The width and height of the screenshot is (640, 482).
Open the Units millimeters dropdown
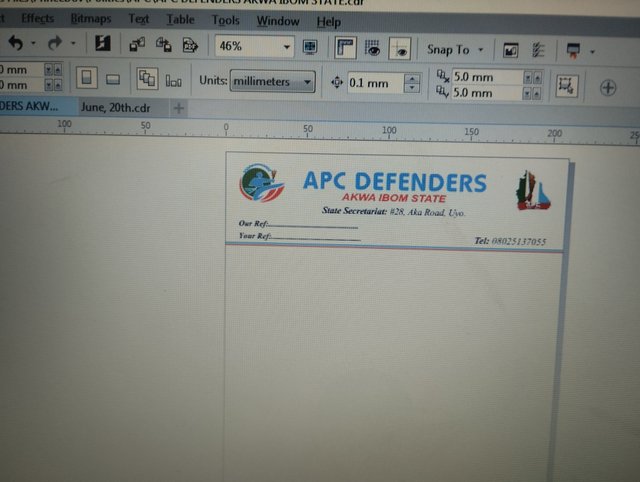[272, 82]
